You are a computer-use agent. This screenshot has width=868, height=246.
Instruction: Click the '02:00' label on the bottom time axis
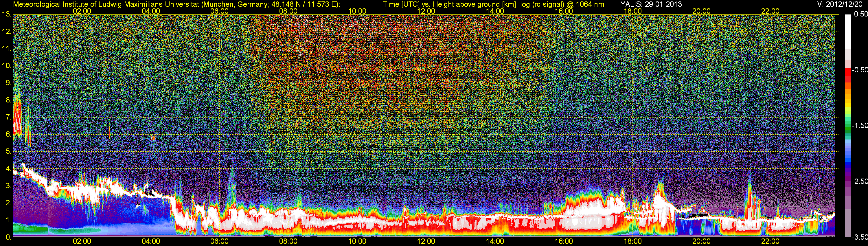tap(82, 241)
